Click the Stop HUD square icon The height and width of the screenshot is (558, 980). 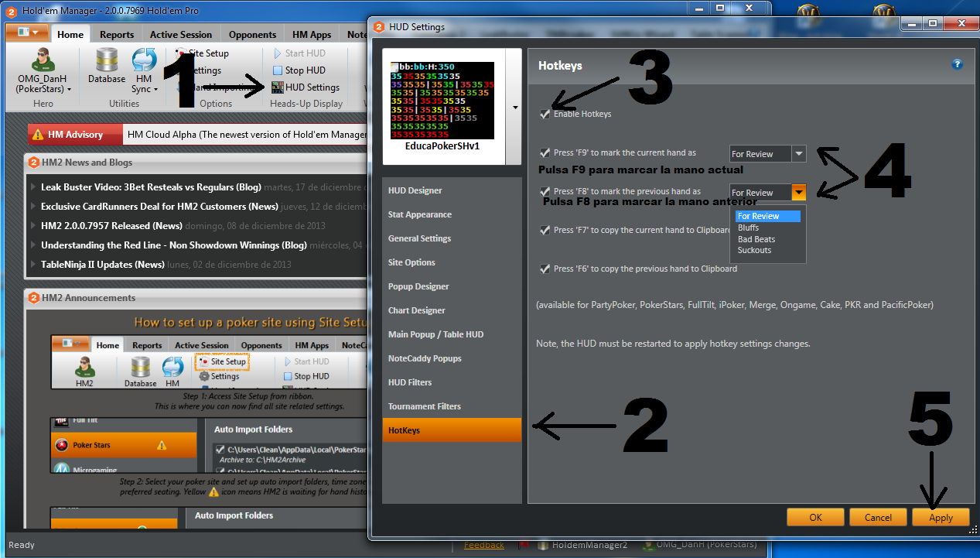278,70
